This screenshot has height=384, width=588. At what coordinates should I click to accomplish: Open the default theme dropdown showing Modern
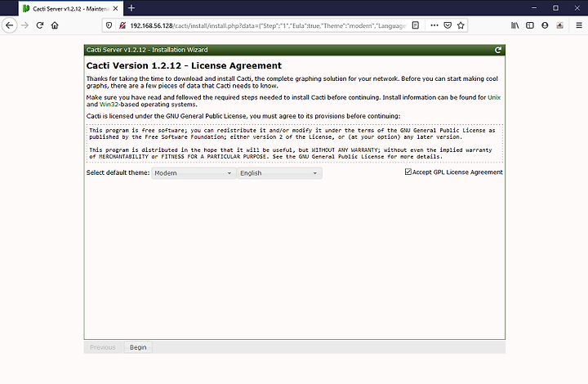pos(194,173)
